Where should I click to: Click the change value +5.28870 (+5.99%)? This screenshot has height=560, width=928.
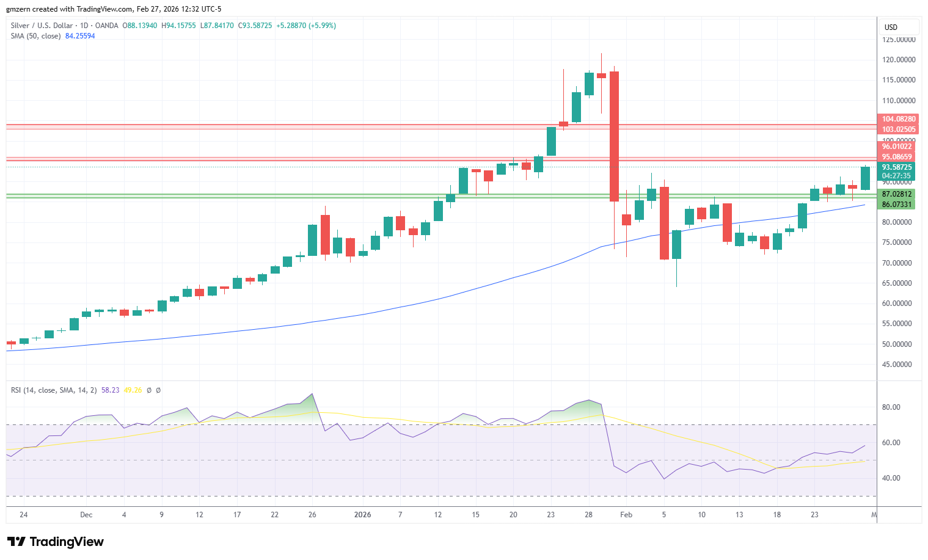pyautogui.click(x=306, y=26)
